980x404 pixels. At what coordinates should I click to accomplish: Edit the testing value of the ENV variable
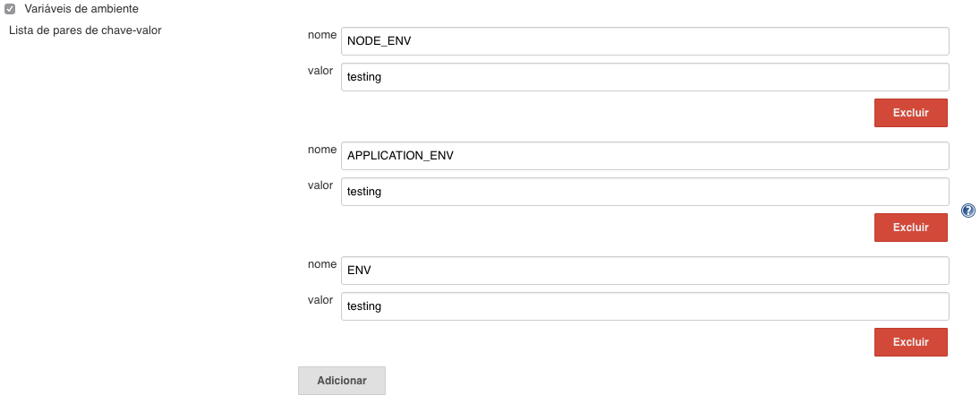pyautogui.click(x=645, y=306)
